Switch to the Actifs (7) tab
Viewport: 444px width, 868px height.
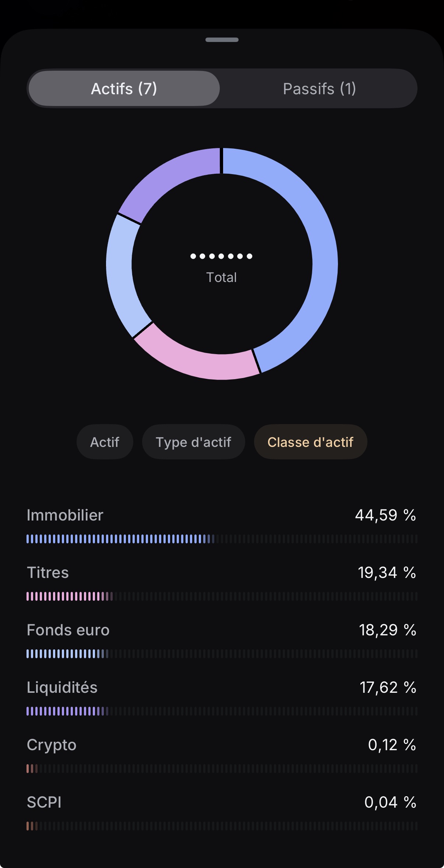[124, 88]
